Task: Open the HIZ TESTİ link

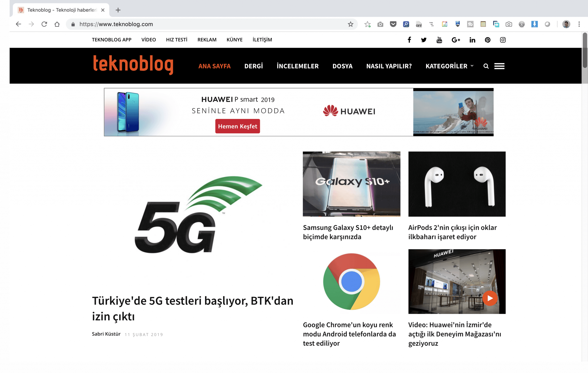Action: [x=177, y=40]
